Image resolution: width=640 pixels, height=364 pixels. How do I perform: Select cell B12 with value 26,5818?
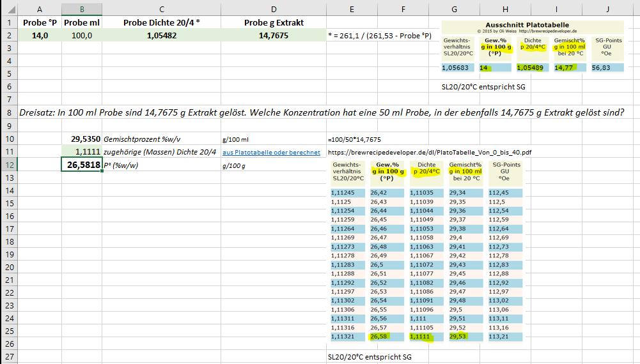[x=82, y=165]
